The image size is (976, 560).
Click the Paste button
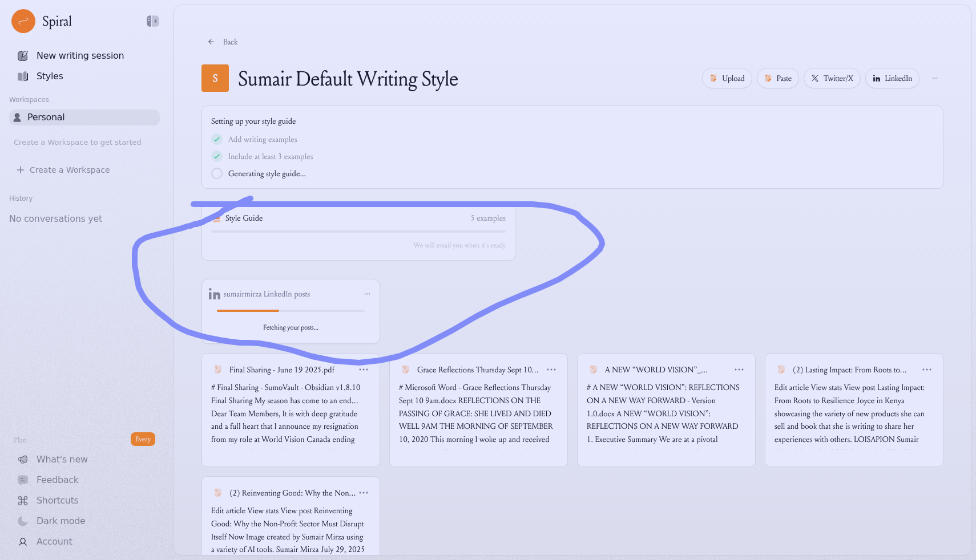(777, 78)
